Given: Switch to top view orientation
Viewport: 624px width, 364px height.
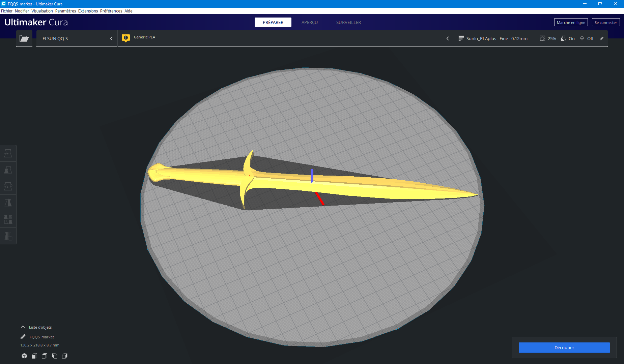Looking at the screenshot, I should (x=44, y=356).
